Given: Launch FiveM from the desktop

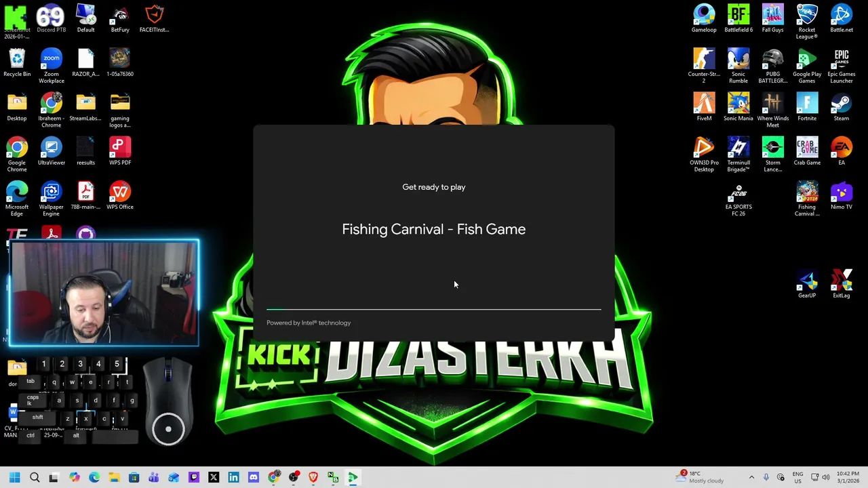Looking at the screenshot, I should click(x=704, y=107).
